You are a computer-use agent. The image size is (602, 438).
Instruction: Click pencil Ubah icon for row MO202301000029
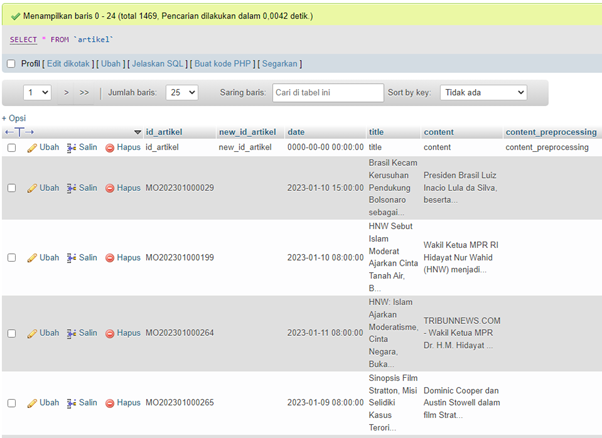(32, 188)
